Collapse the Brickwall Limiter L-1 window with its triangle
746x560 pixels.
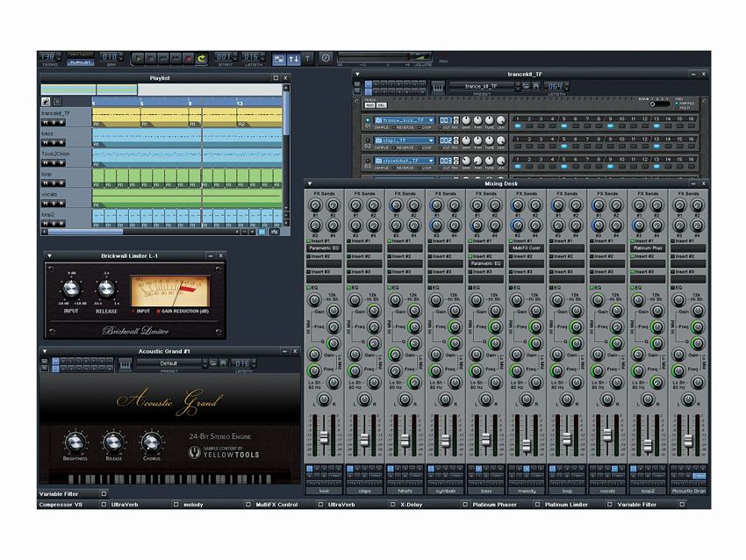click(49, 256)
